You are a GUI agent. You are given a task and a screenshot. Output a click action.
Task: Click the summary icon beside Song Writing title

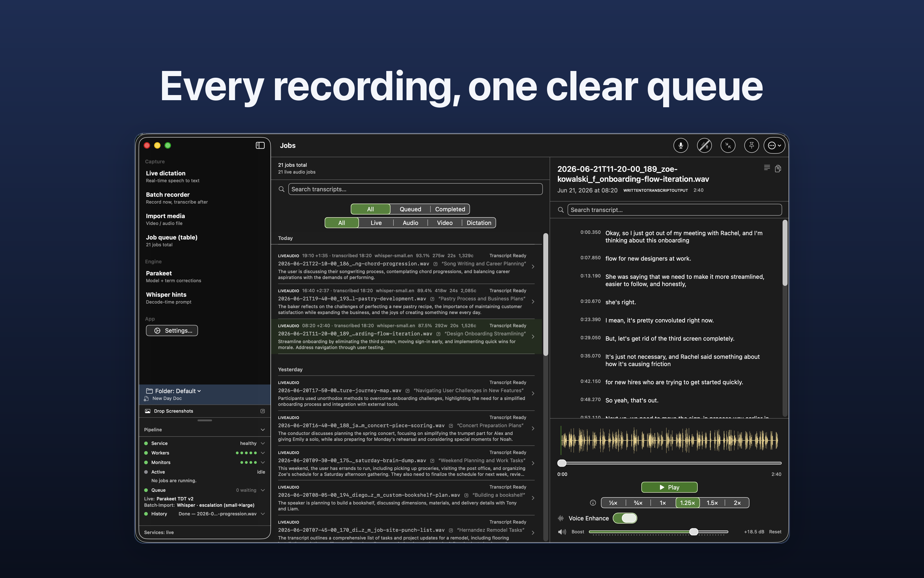pyautogui.click(x=435, y=264)
